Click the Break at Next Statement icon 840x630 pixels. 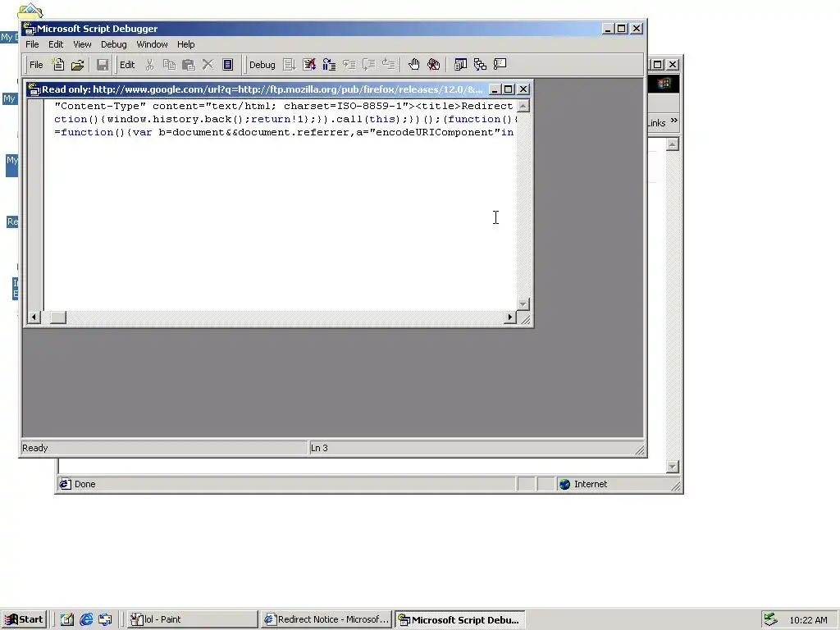pyautogui.click(x=329, y=65)
